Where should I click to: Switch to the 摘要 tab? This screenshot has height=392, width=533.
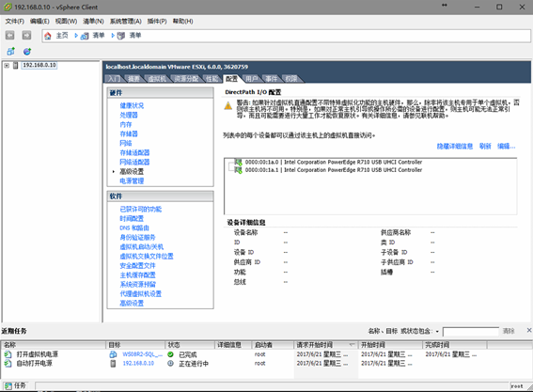click(x=133, y=79)
